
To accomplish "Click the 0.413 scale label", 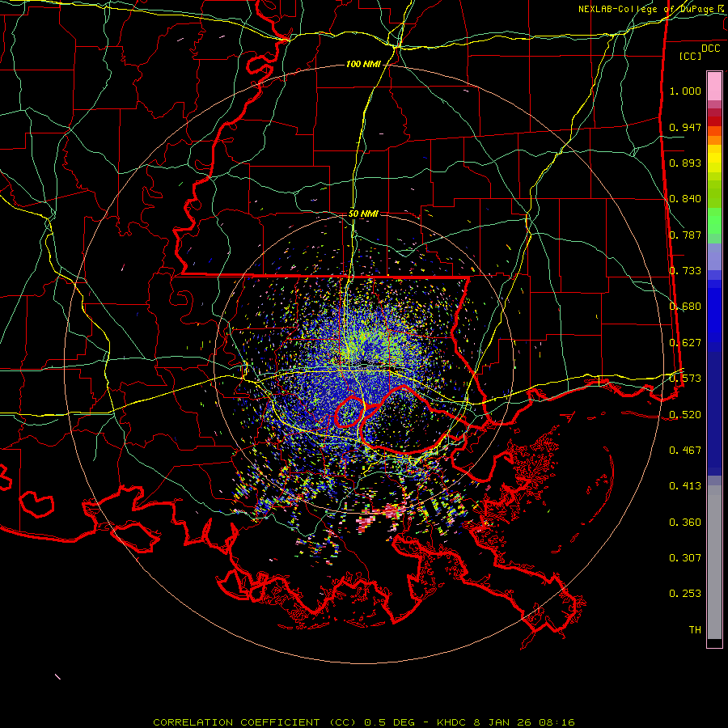I will (685, 486).
